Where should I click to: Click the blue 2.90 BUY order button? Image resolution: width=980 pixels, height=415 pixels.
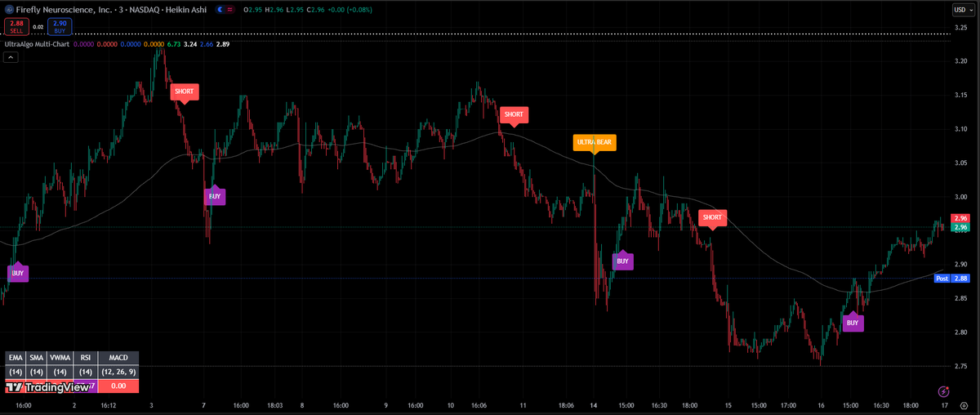[60, 27]
